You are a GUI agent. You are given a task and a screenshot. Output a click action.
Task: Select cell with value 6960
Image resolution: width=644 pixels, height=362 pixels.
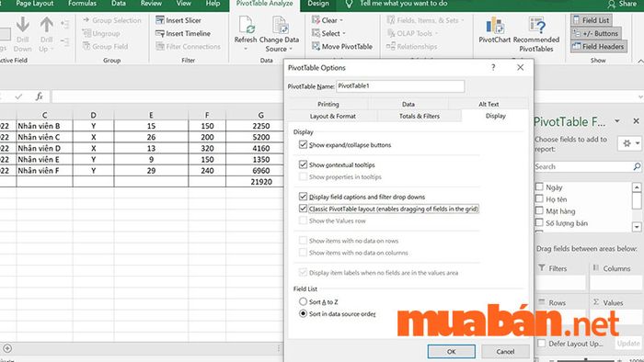click(x=255, y=171)
